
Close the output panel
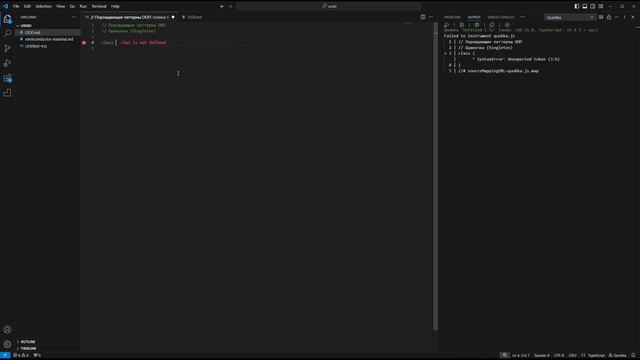pos(633,17)
